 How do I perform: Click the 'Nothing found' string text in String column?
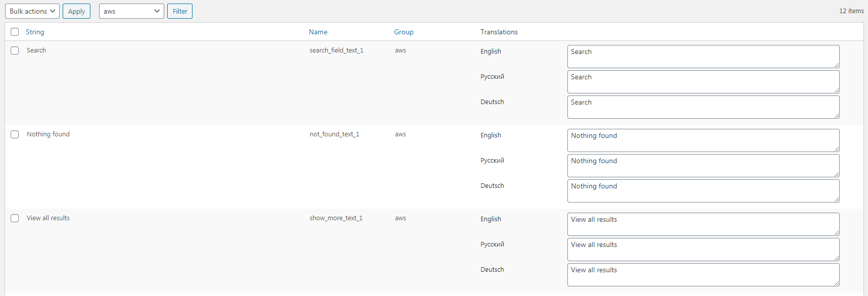coord(48,134)
